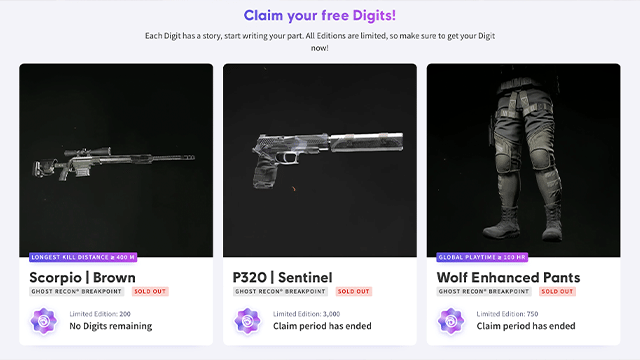
Task: Click the Claim your free Digits heading
Action: click(x=320, y=16)
